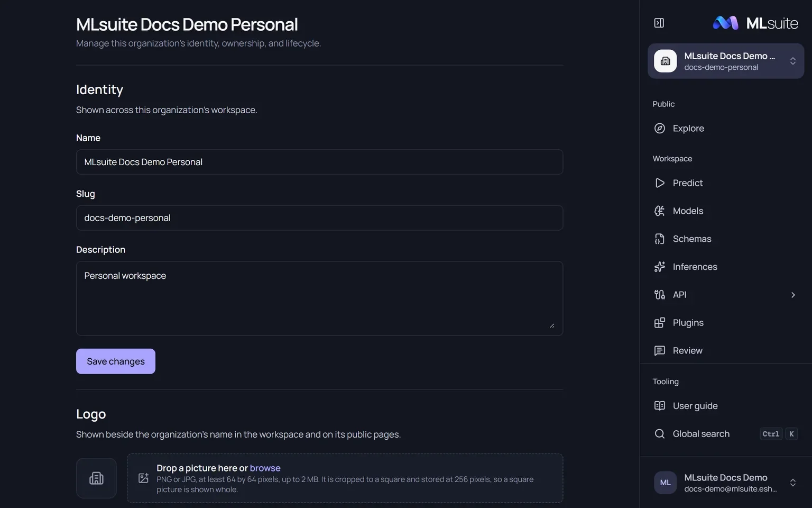The height and width of the screenshot is (508, 812).
Task: Click the browse link for logo upload
Action: coord(265,468)
